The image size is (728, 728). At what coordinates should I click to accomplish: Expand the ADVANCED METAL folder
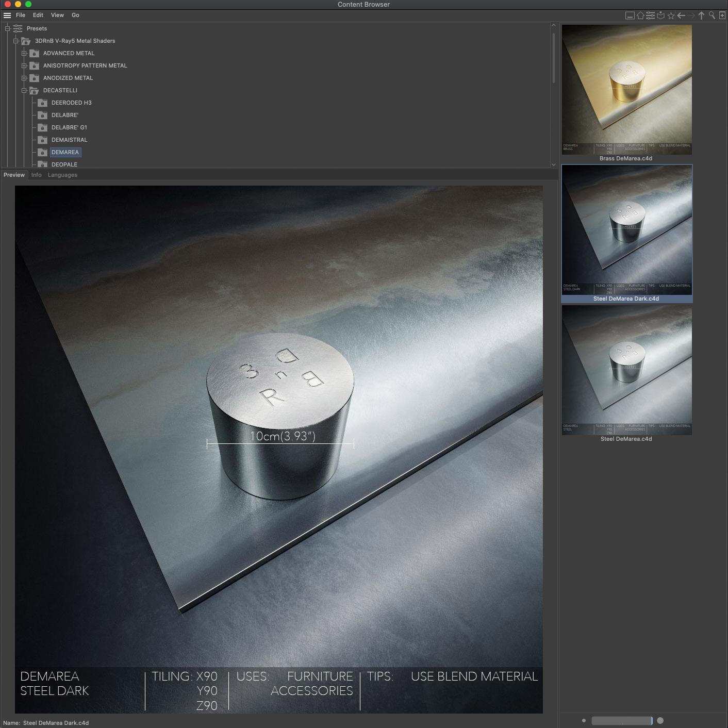click(x=24, y=53)
